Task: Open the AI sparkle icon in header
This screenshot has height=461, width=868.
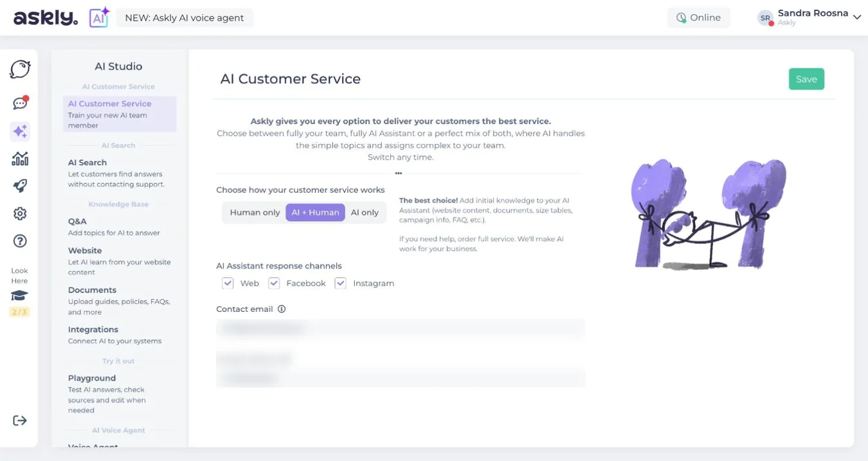Action: [x=99, y=17]
